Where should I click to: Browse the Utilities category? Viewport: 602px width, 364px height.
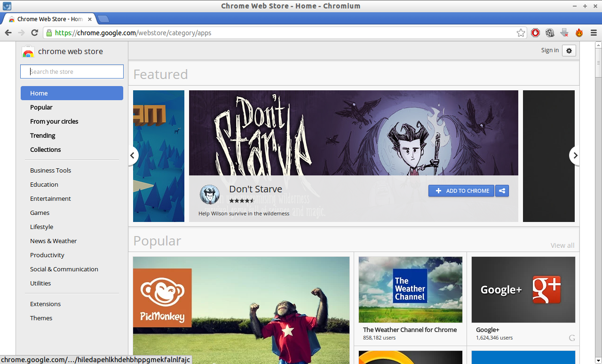click(40, 283)
